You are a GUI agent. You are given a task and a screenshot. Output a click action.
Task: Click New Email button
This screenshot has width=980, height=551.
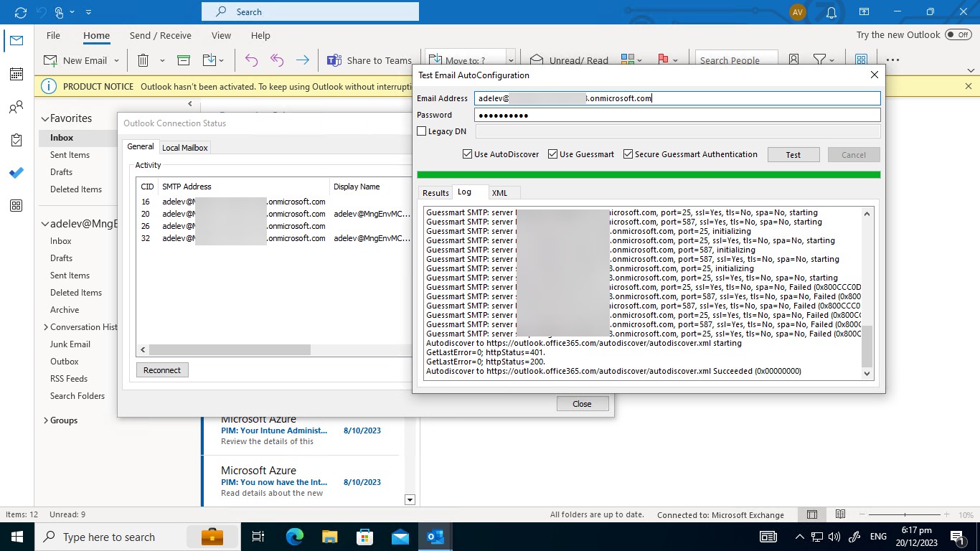[75, 60]
